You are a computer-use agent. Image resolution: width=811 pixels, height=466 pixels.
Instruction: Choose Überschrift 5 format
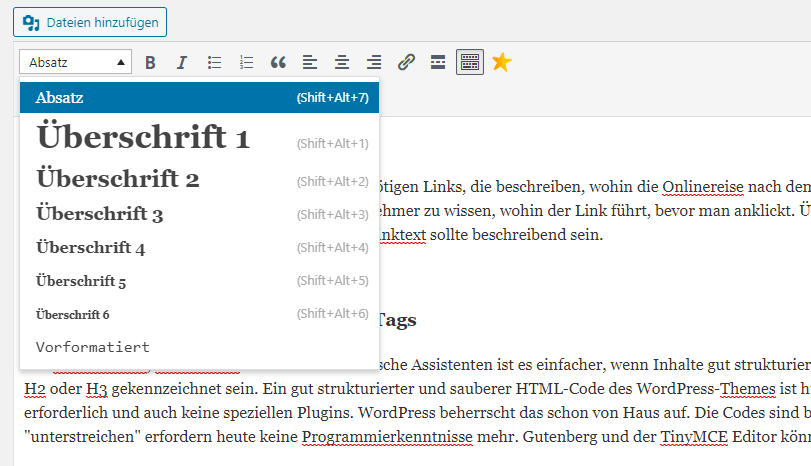pyautogui.click(x=200, y=281)
